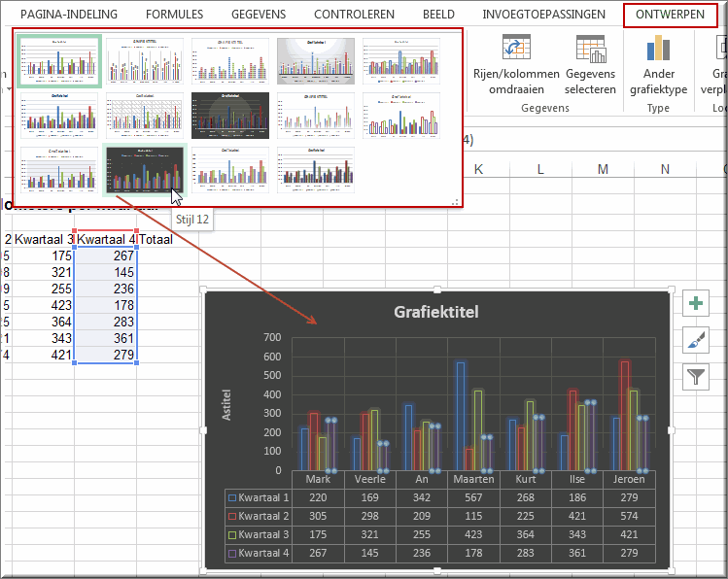Open chart styles with the paintbrush button
This screenshot has height=579, width=728.
pyautogui.click(x=696, y=339)
